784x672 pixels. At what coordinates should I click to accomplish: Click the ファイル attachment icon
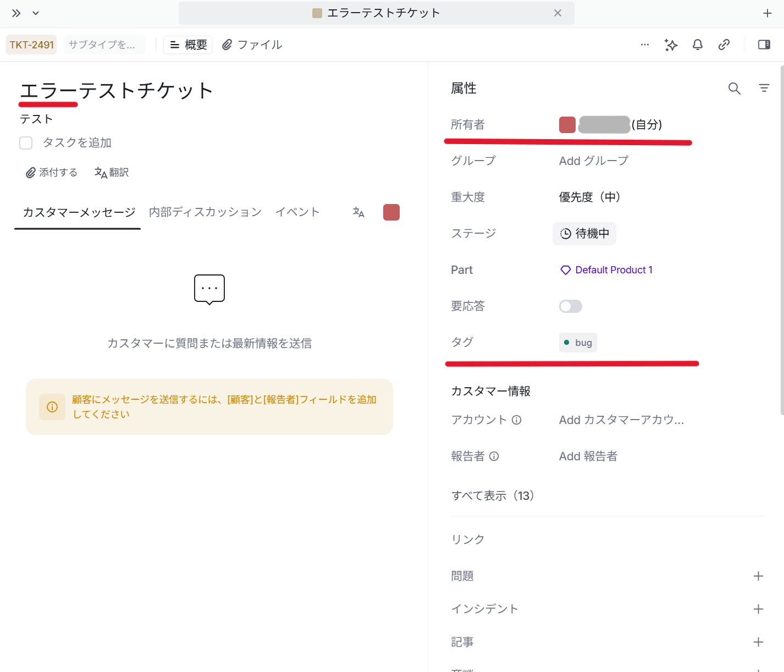coord(227,45)
